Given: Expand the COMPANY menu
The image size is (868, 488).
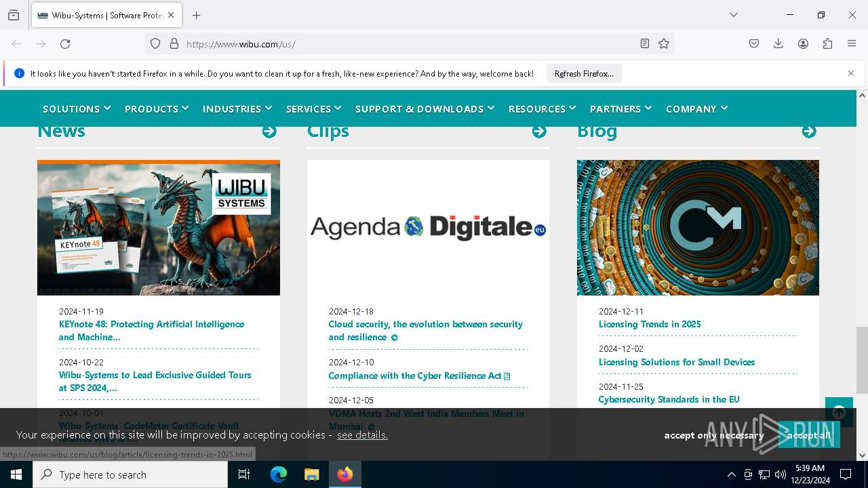Looking at the screenshot, I should (x=697, y=108).
